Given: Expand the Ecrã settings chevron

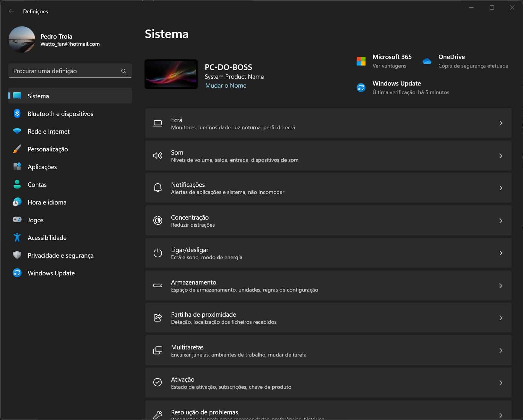Looking at the screenshot, I should coord(501,123).
